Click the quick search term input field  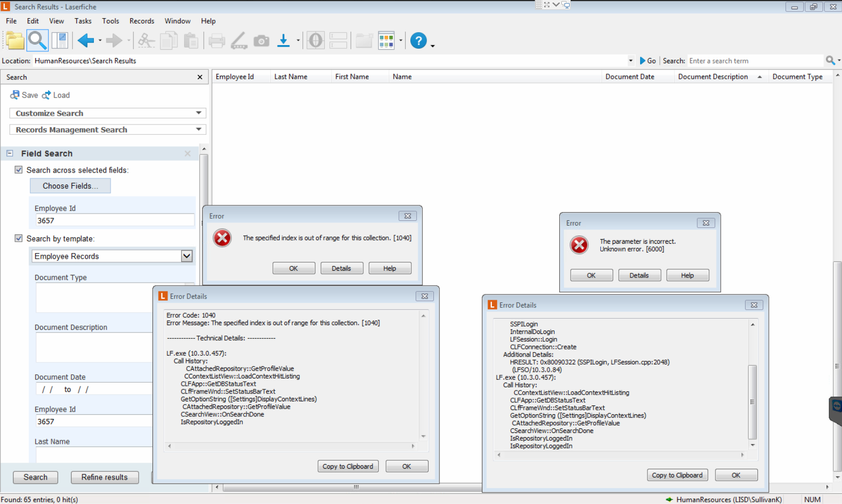[x=755, y=61]
